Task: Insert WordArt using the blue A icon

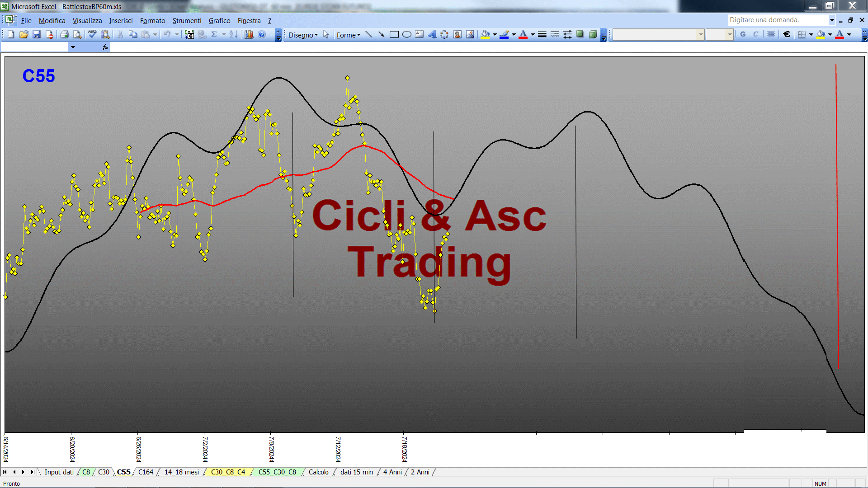Action: coord(432,34)
